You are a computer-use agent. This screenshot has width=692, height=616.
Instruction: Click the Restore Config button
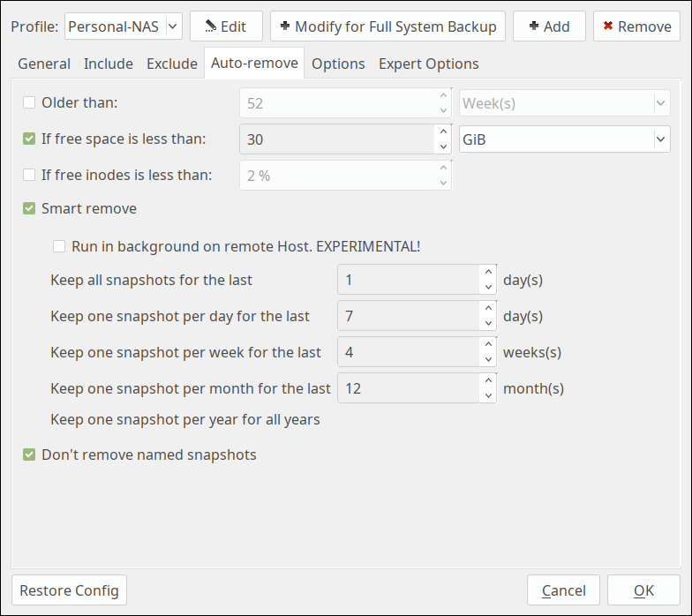click(x=69, y=590)
